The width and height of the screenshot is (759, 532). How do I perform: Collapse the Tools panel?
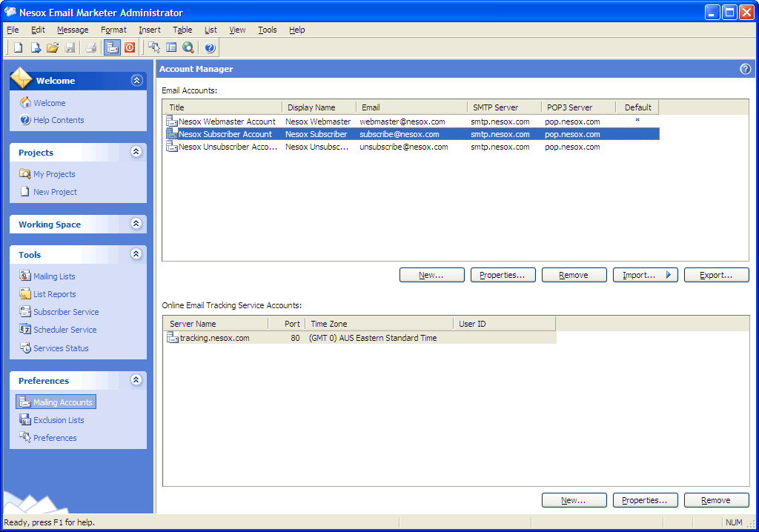(x=136, y=253)
